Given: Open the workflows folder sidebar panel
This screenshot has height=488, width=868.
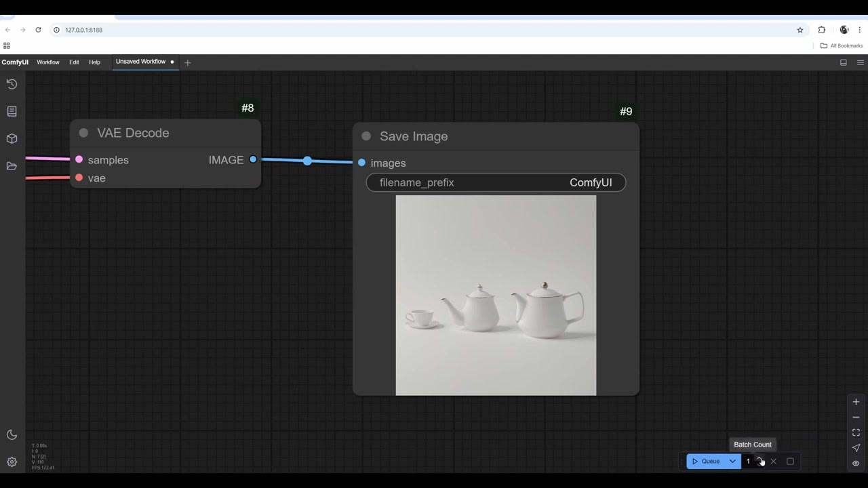Looking at the screenshot, I should pos(12,166).
